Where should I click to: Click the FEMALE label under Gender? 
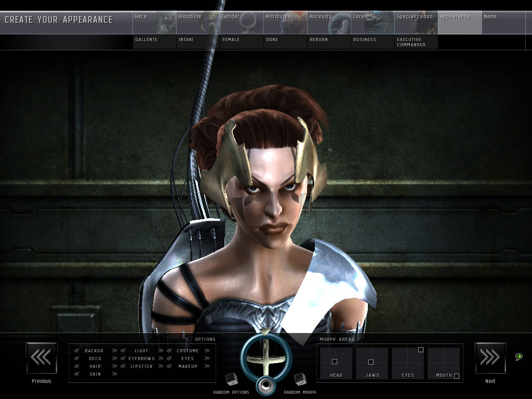coord(231,39)
